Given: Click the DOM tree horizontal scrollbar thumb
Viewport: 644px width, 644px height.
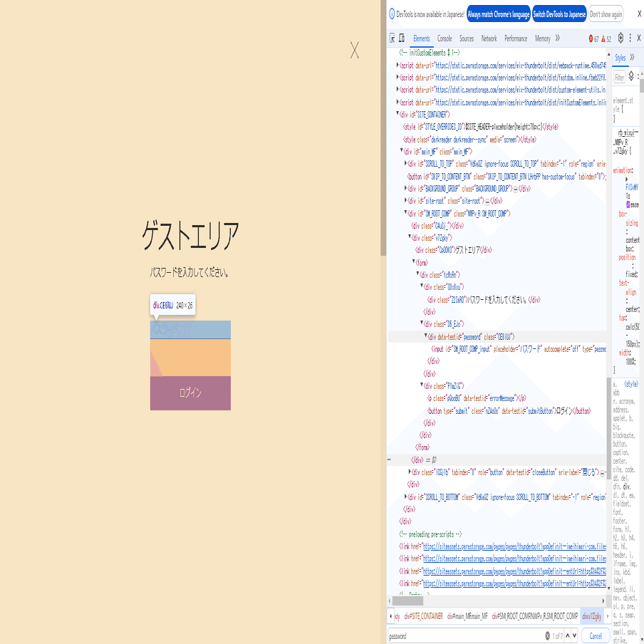Looking at the screenshot, I should 407,601.
